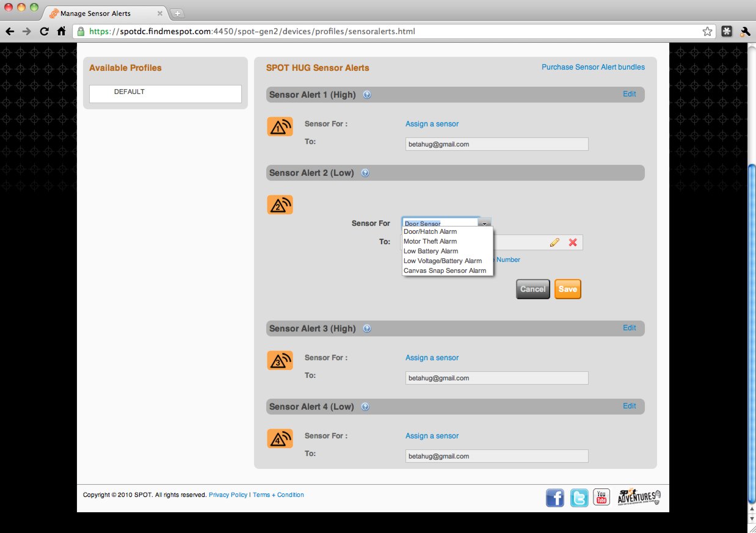Open the Privacy Policy link
Image resolution: width=756 pixels, height=533 pixels.
pyautogui.click(x=228, y=495)
